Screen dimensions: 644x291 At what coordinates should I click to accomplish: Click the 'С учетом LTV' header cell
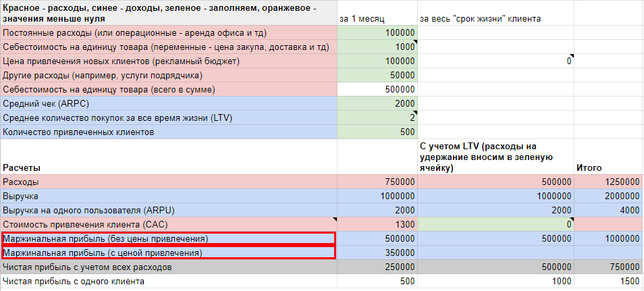[x=495, y=157]
